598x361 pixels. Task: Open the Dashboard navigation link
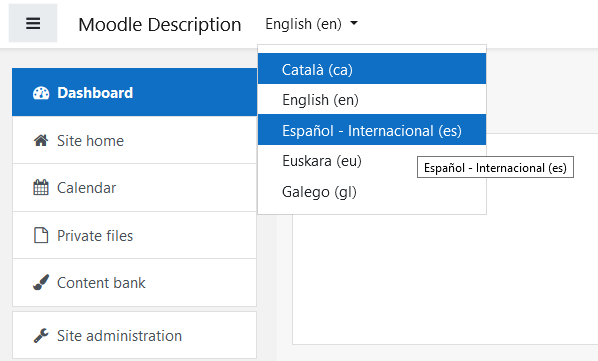(134, 92)
